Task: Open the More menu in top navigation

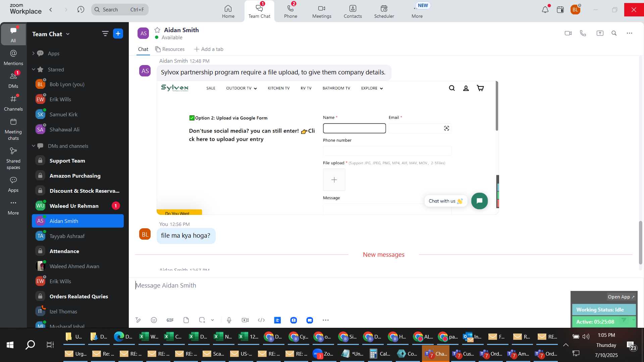Action: point(417,11)
